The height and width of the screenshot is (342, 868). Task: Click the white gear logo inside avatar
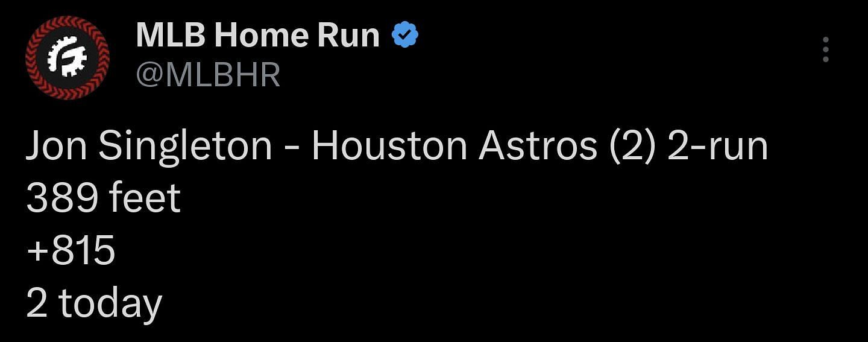(68, 58)
